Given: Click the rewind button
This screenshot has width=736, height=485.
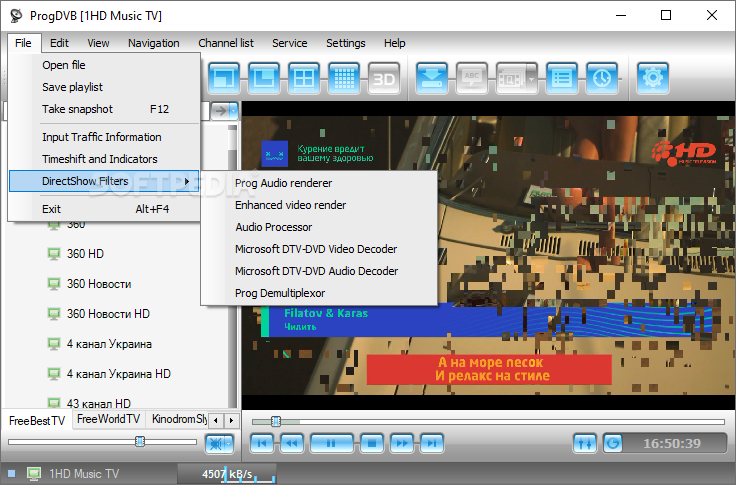Looking at the screenshot, I should coord(292,443).
